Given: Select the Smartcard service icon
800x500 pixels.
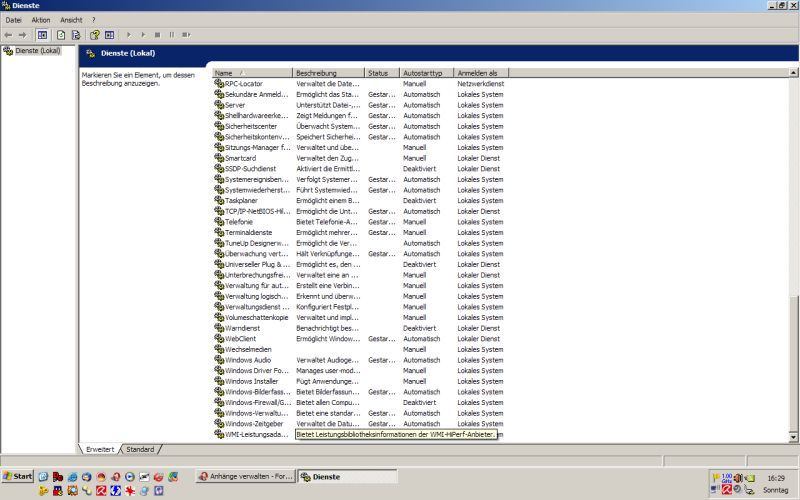Looking at the screenshot, I should pos(219,158).
